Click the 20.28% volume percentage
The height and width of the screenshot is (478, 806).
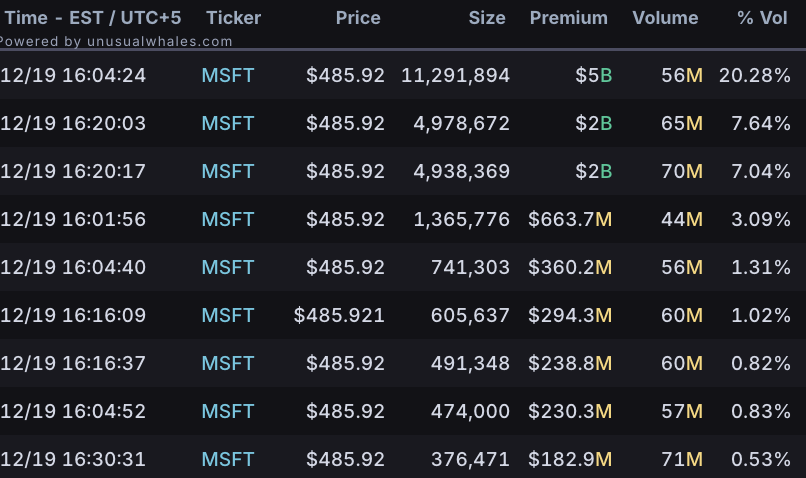[x=755, y=76]
